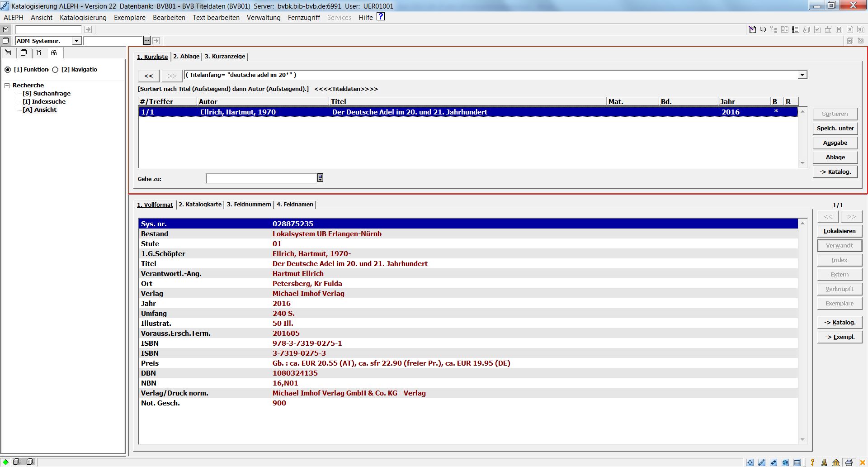Click the Lokalisieren button
The height and width of the screenshot is (467, 868).
coord(839,231)
